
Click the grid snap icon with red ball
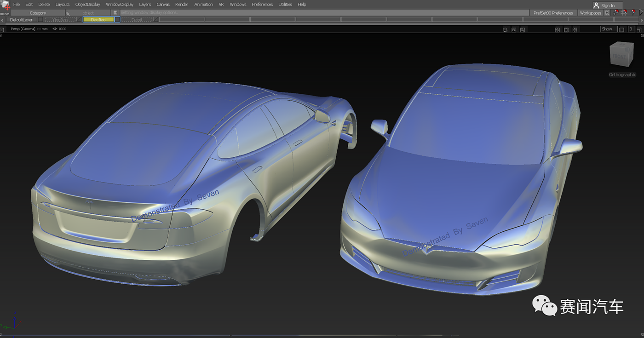[624, 13]
